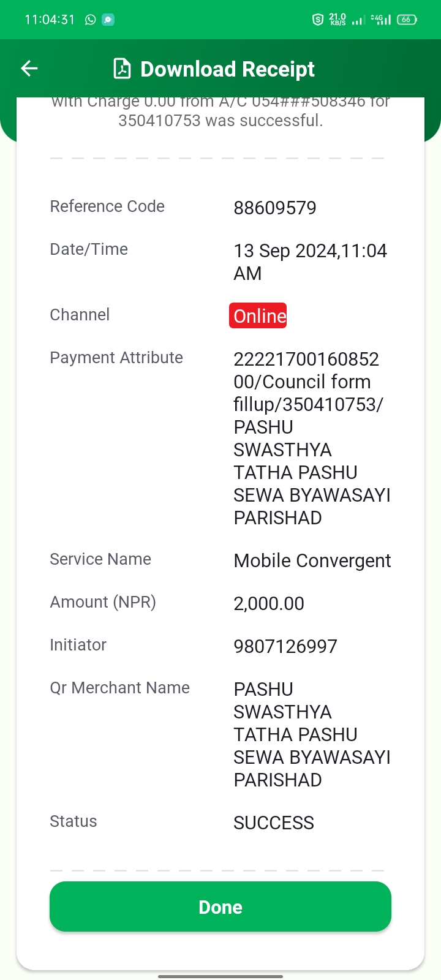Select reference code 88609579

275,208
